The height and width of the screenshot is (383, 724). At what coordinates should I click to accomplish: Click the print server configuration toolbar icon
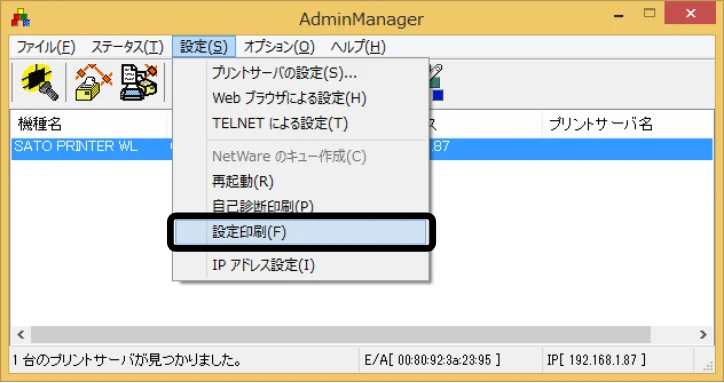pos(139,82)
